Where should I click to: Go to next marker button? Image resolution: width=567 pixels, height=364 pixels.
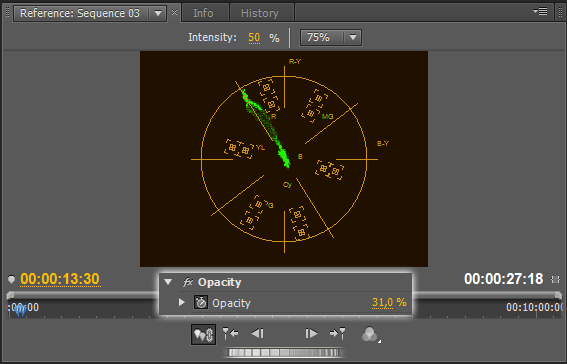[337, 333]
